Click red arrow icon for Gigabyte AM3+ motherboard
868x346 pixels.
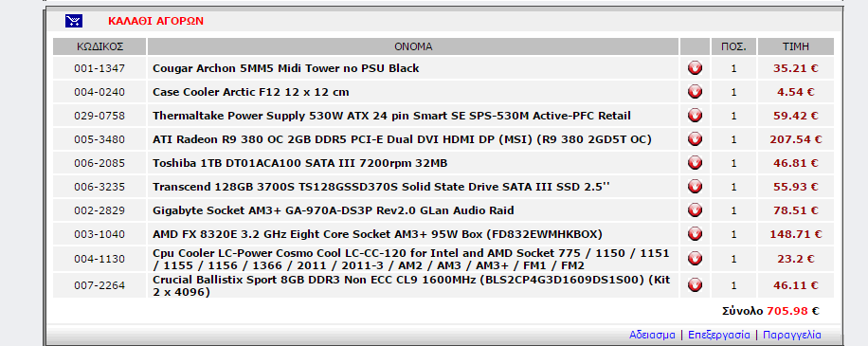tap(695, 210)
